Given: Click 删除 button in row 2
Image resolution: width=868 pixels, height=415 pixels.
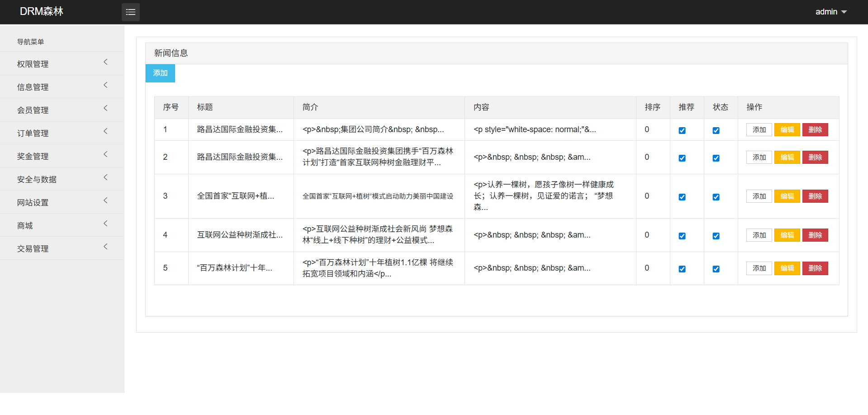Looking at the screenshot, I should [x=815, y=157].
